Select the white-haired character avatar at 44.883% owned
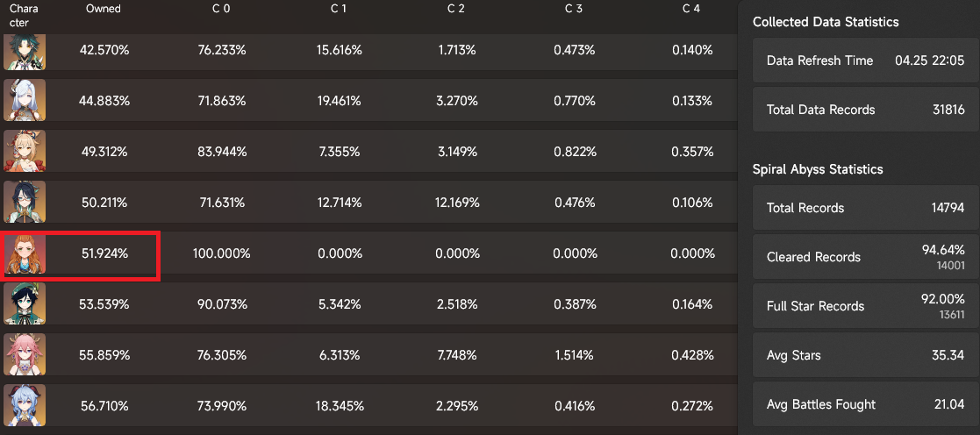The width and height of the screenshot is (980, 435). click(x=25, y=101)
